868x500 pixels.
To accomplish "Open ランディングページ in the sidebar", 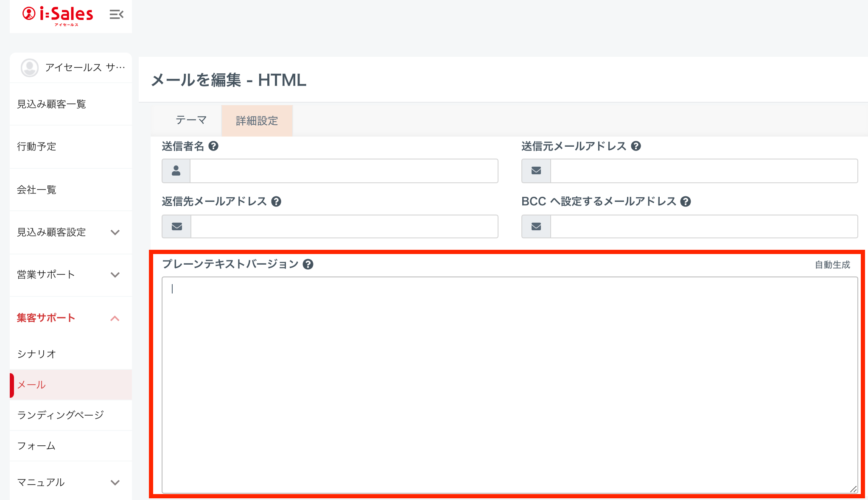I will [60, 415].
